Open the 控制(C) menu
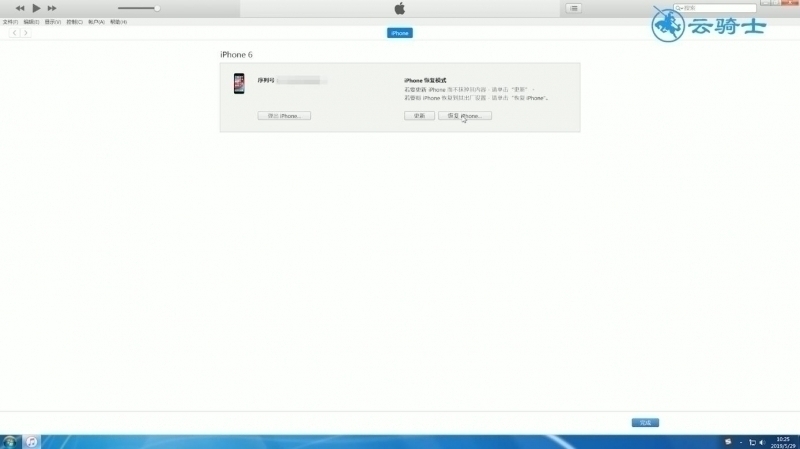Viewport: 800px width, 449px height. (74, 22)
